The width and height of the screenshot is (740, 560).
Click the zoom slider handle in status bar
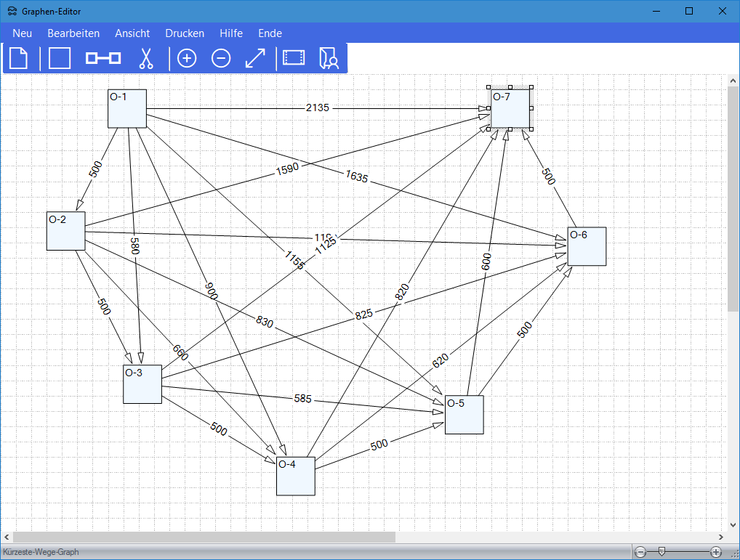click(661, 552)
